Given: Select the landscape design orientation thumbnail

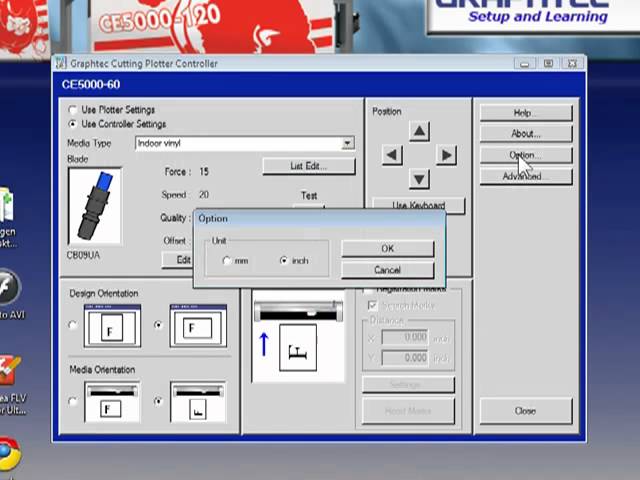Looking at the screenshot, I should pyautogui.click(x=198, y=326).
